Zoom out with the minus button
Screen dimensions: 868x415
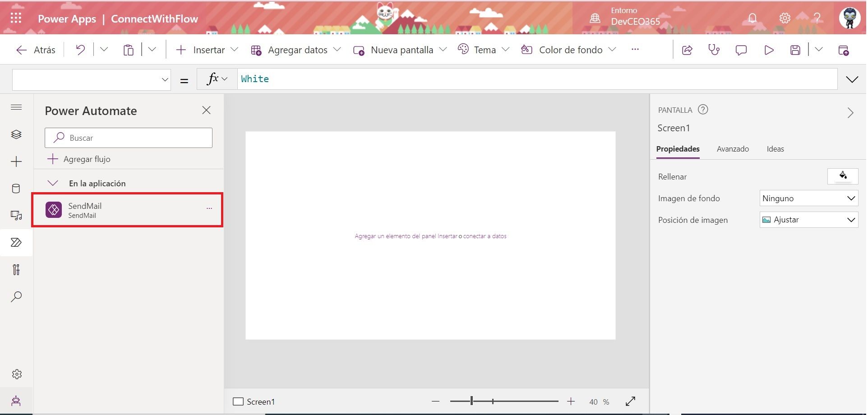coord(435,401)
